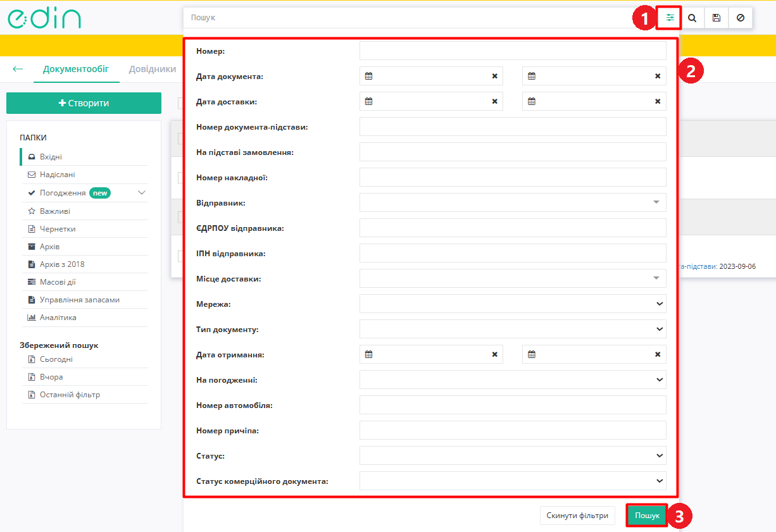
Task: Expand the Відправник selector
Action: pyautogui.click(x=513, y=202)
